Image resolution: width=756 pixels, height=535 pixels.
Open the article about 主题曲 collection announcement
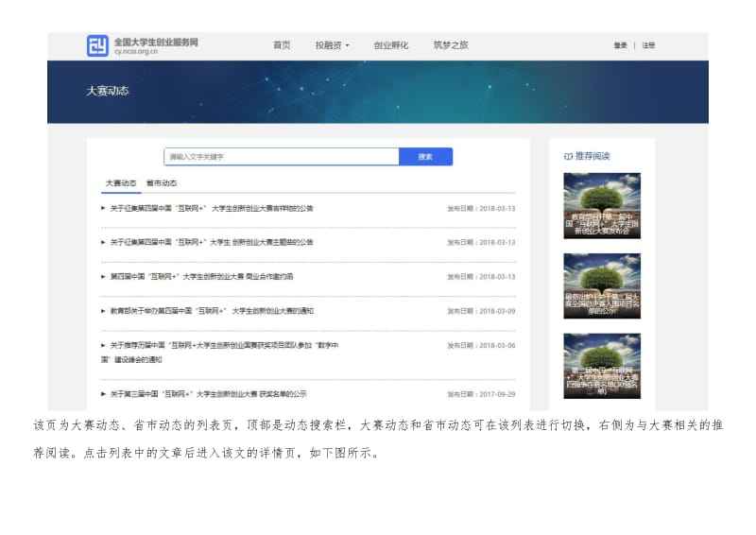point(212,242)
